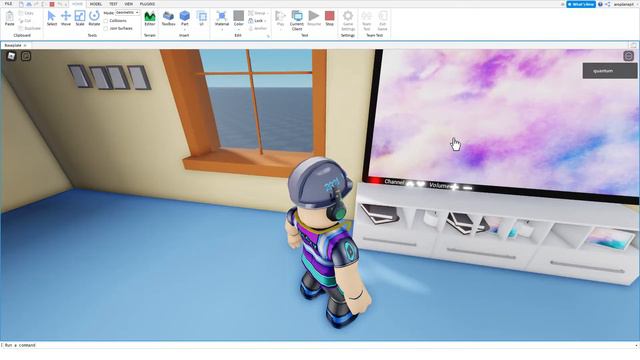Open the UI insert tool
The height and width of the screenshot is (360, 640).
[201, 18]
